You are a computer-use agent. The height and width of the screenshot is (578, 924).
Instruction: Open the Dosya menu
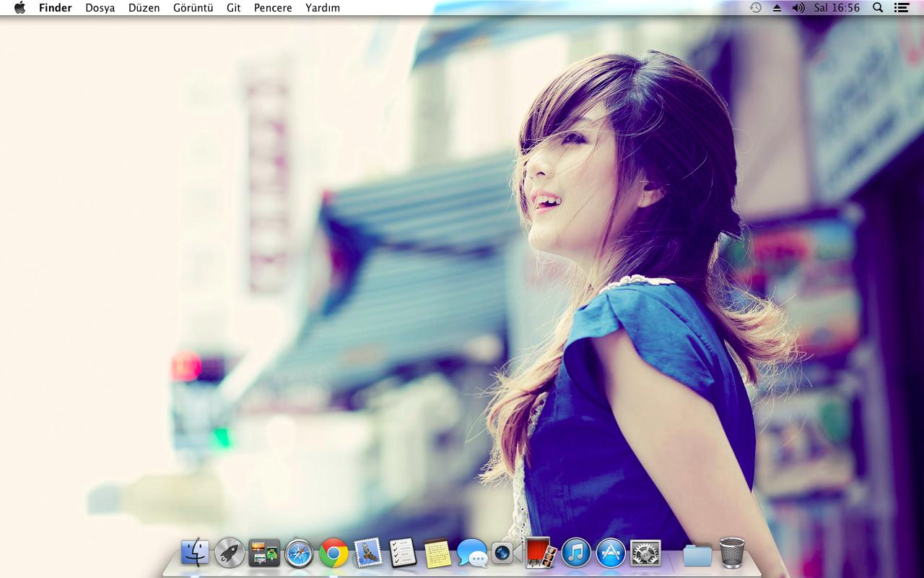[100, 8]
